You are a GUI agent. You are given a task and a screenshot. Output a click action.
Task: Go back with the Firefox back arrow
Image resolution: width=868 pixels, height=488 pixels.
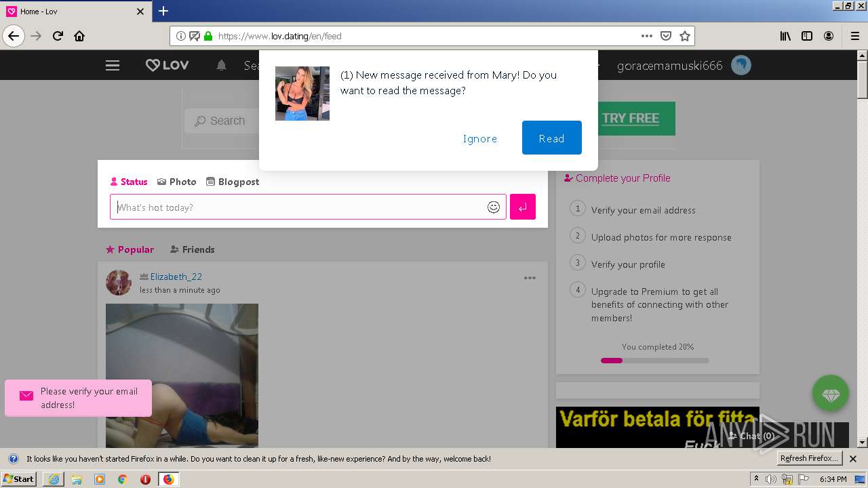pos(14,36)
